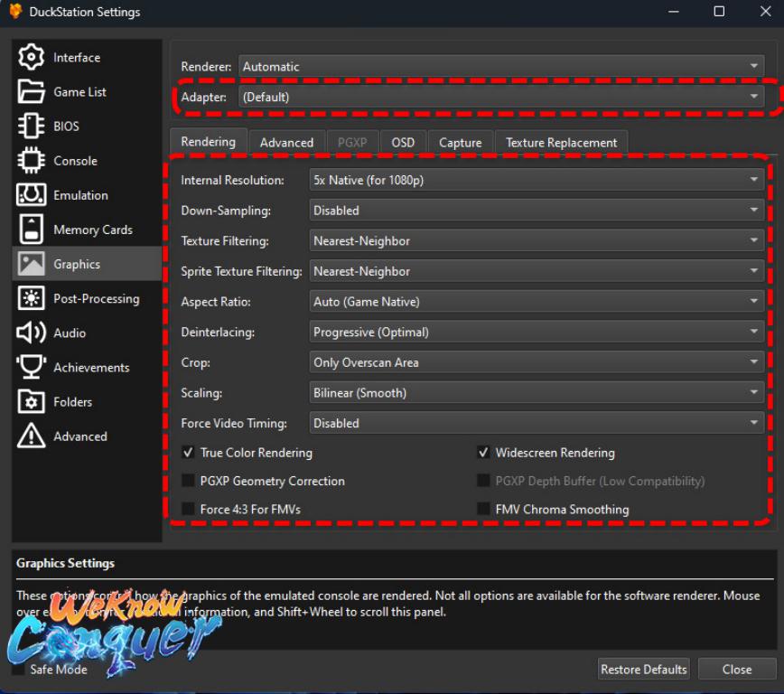784x694 pixels.
Task: Switch to the OSD tab
Action: pos(403,143)
